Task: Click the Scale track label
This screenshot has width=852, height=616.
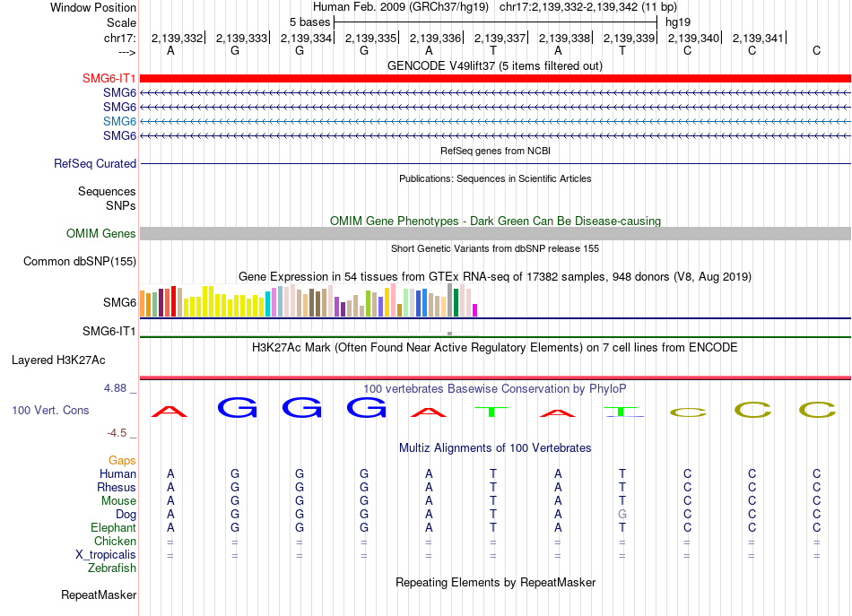Action: point(121,22)
